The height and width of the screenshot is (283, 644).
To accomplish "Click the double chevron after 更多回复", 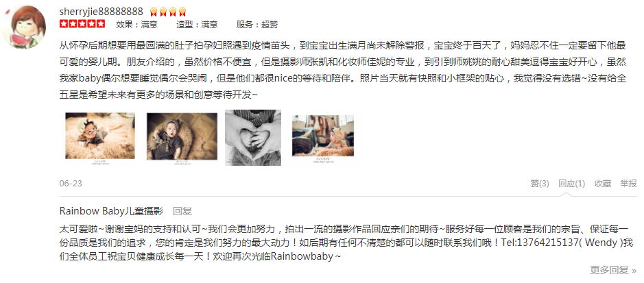I will coord(634,271).
